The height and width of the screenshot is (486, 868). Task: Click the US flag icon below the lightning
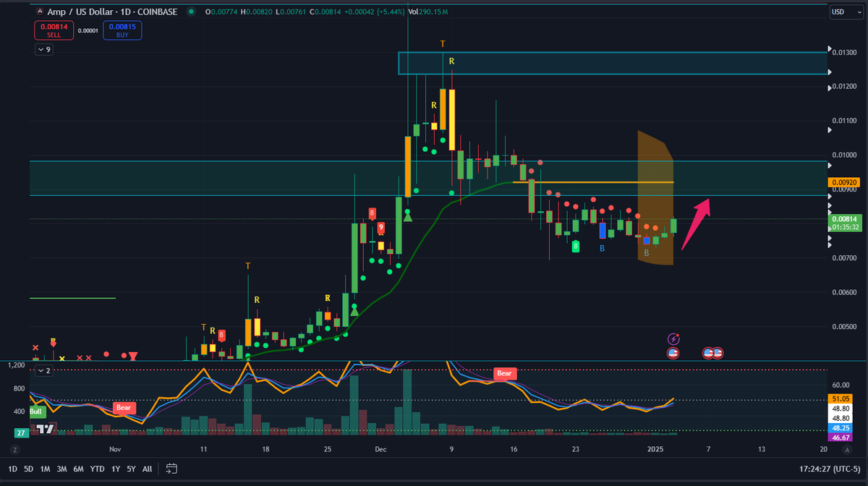tap(673, 353)
